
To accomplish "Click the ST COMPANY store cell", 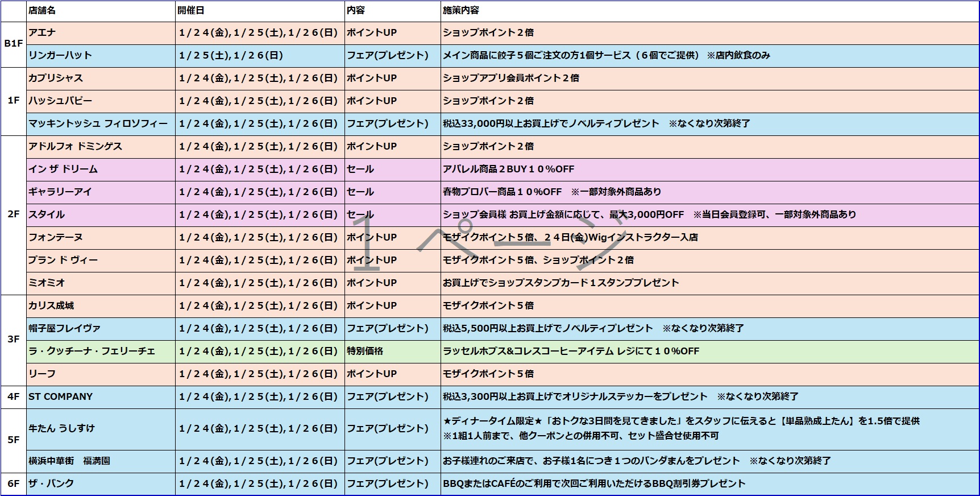I will click(x=101, y=397).
